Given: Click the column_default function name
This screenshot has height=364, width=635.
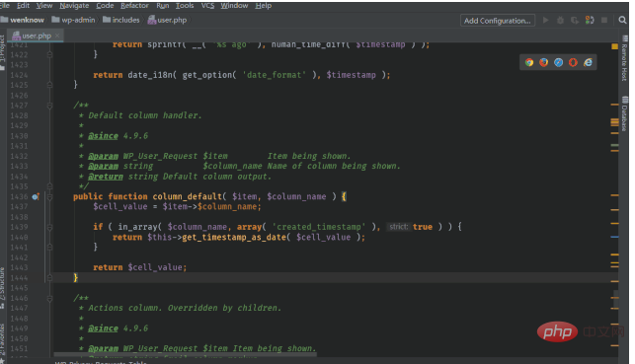Looking at the screenshot, I should (187, 196).
